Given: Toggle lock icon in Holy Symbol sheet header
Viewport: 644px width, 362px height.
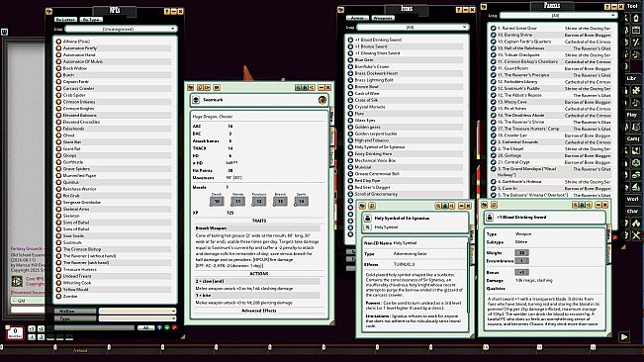Looking at the screenshot, I should coord(445,206).
